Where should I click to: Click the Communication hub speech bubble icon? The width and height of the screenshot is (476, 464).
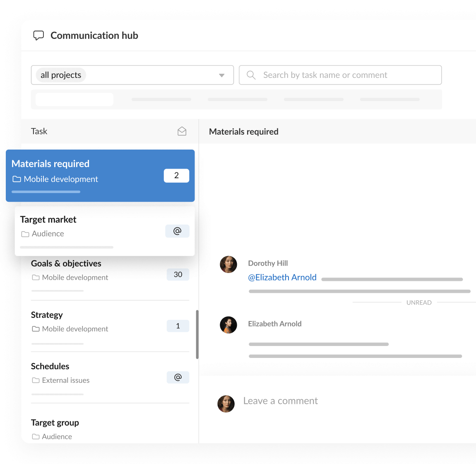pyautogui.click(x=38, y=35)
